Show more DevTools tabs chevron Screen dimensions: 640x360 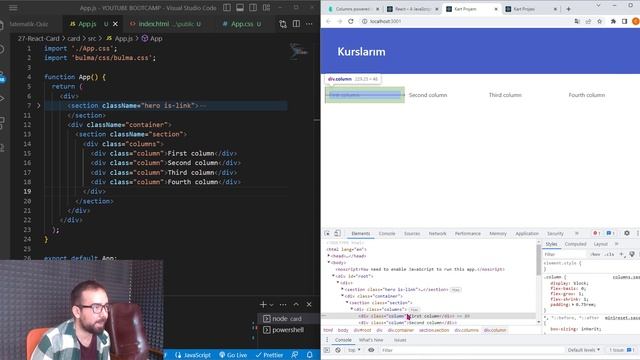(577, 233)
